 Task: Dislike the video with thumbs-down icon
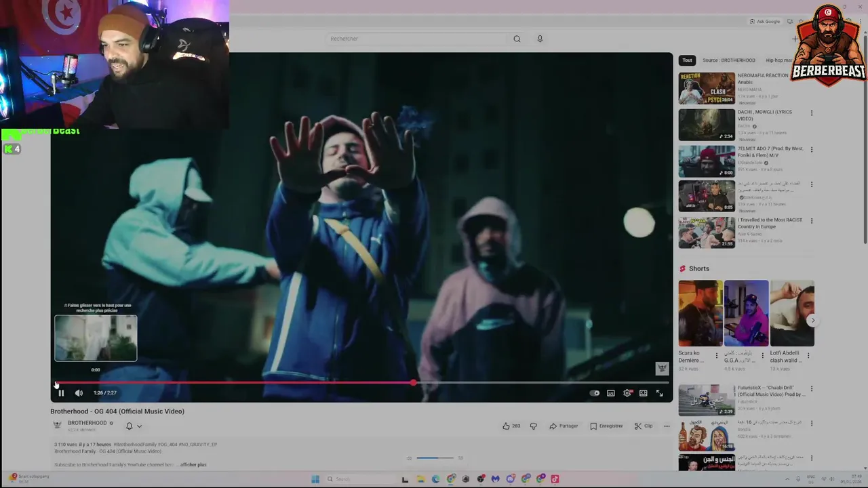click(x=533, y=426)
